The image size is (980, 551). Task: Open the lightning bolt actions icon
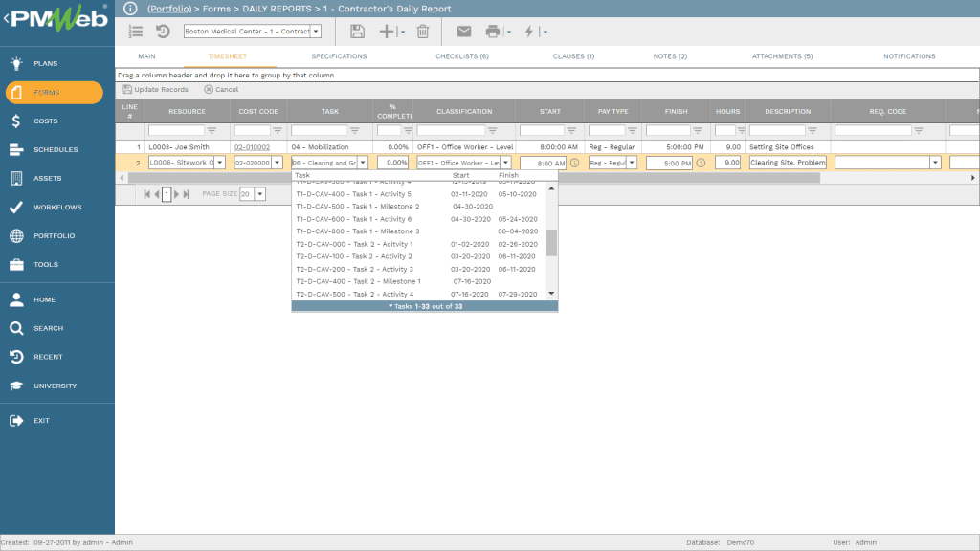(x=528, y=32)
